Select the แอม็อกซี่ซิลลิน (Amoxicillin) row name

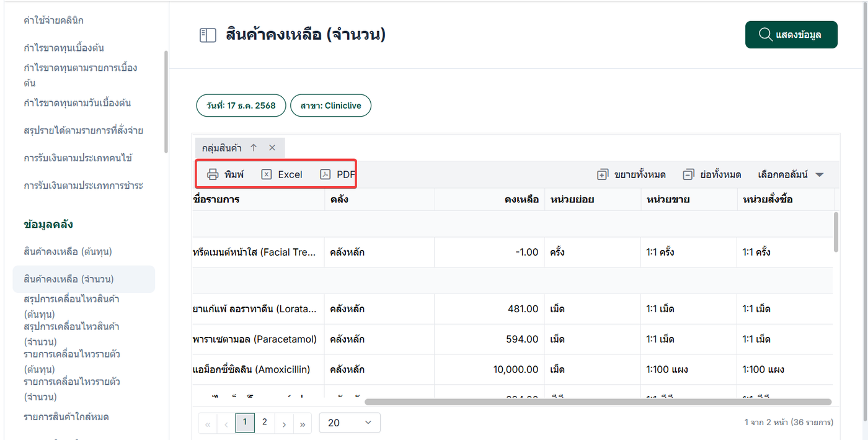pyautogui.click(x=252, y=369)
